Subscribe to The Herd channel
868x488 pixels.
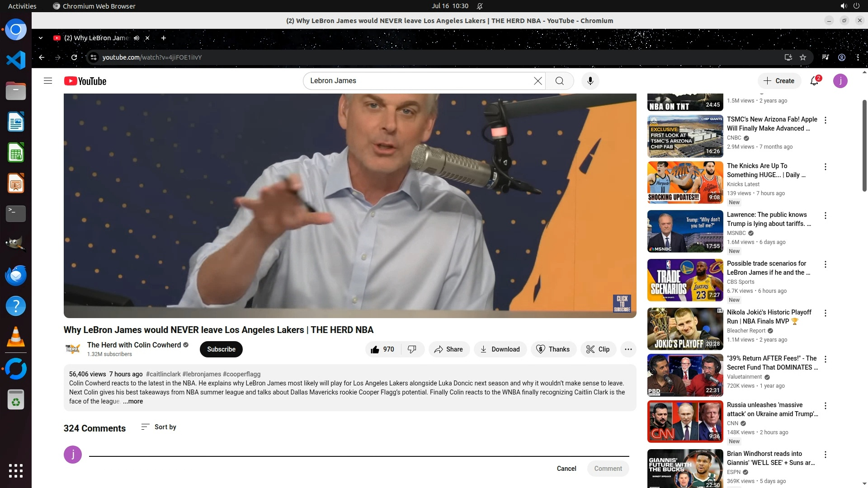[x=221, y=349]
